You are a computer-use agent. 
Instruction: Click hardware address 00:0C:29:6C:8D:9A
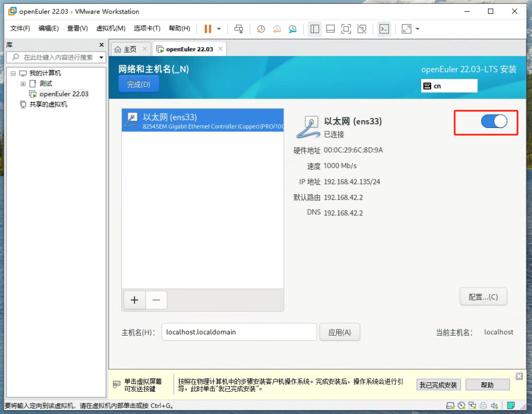(x=353, y=150)
